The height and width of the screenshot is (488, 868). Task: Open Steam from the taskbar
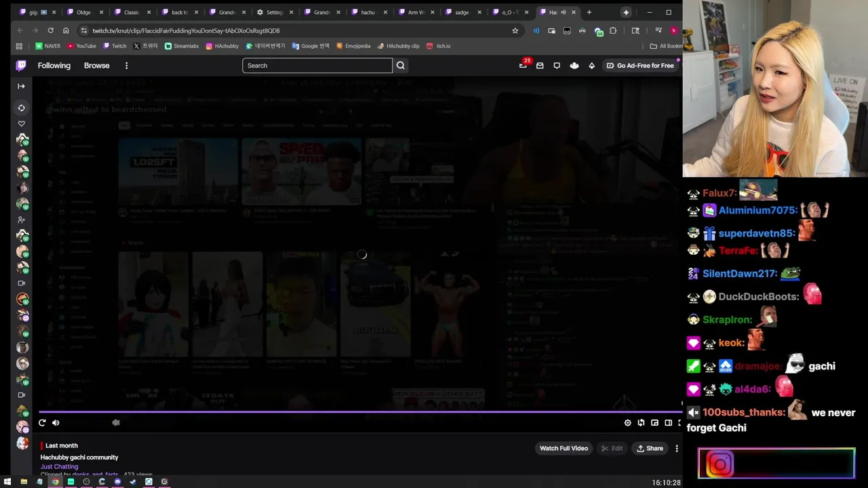pyautogui.click(x=133, y=482)
